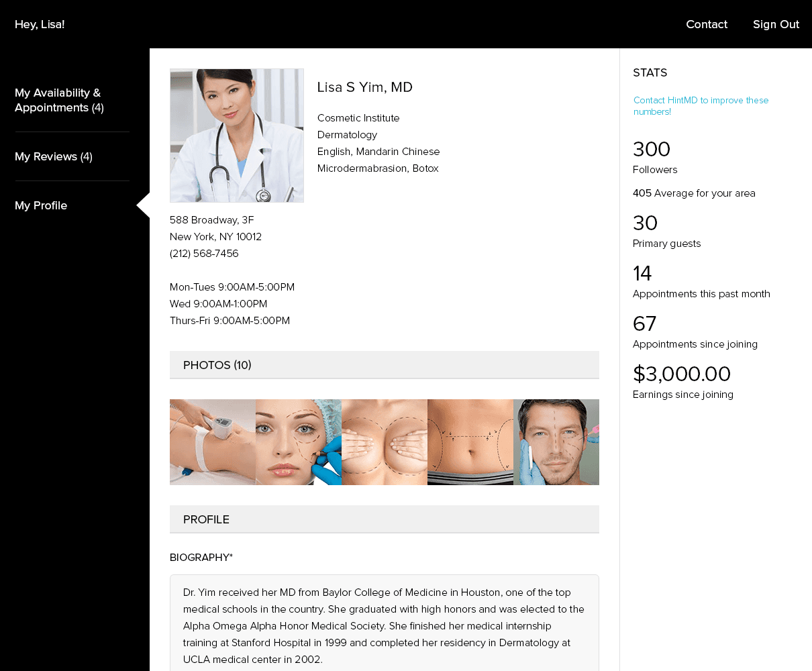The height and width of the screenshot is (671, 812).
Task: Open the Contact page
Action: coord(707,24)
